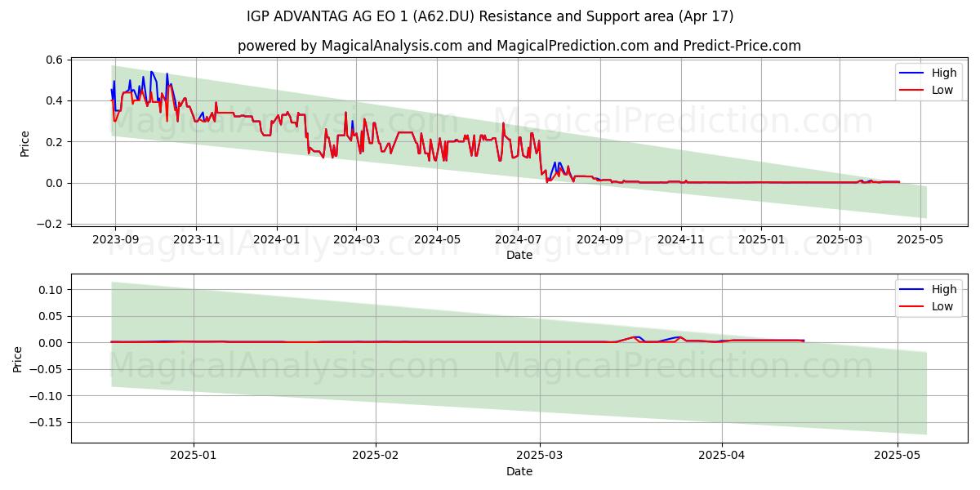The height and width of the screenshot is (490, 980).
Task: Click the 2023-11 date tick on top chart
Action: tap(196, 239)
